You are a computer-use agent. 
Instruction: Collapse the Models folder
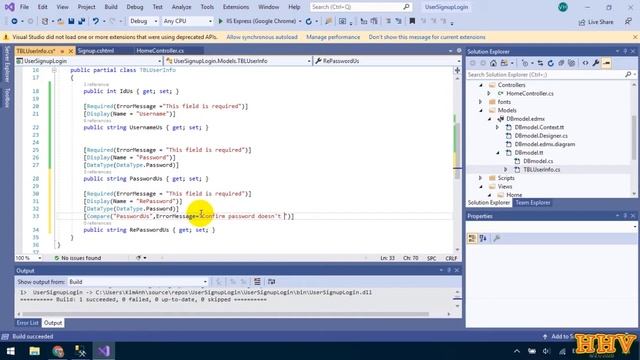(481, 110)
